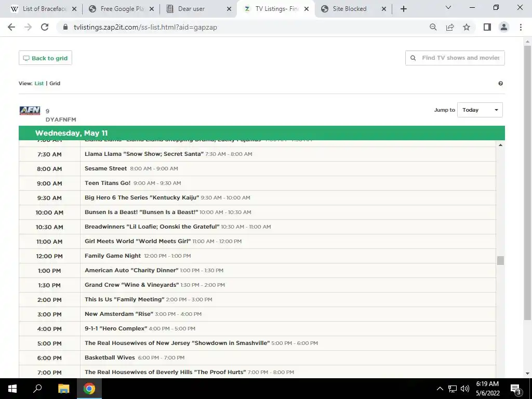Open Llama Llama Snow Show listing
This screenshot has width=532, height=399.
[x=144, y=154]
